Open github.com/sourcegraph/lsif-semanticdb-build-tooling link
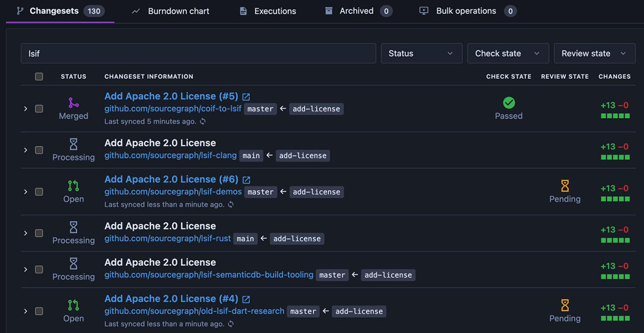 coord(209,275)
